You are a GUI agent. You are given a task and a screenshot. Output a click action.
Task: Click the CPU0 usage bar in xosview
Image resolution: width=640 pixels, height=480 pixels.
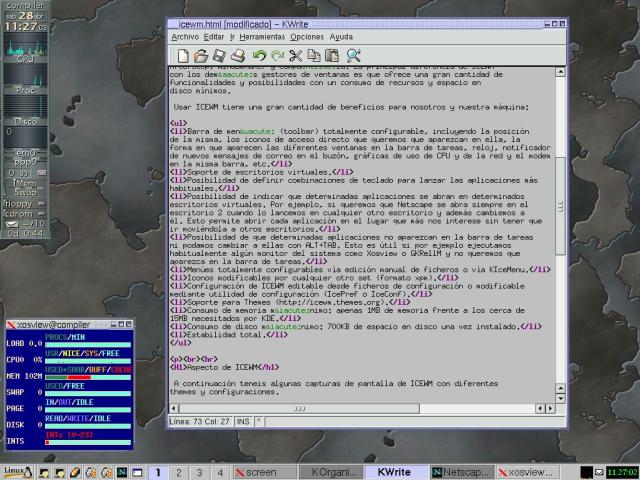(x=88, y=361)
